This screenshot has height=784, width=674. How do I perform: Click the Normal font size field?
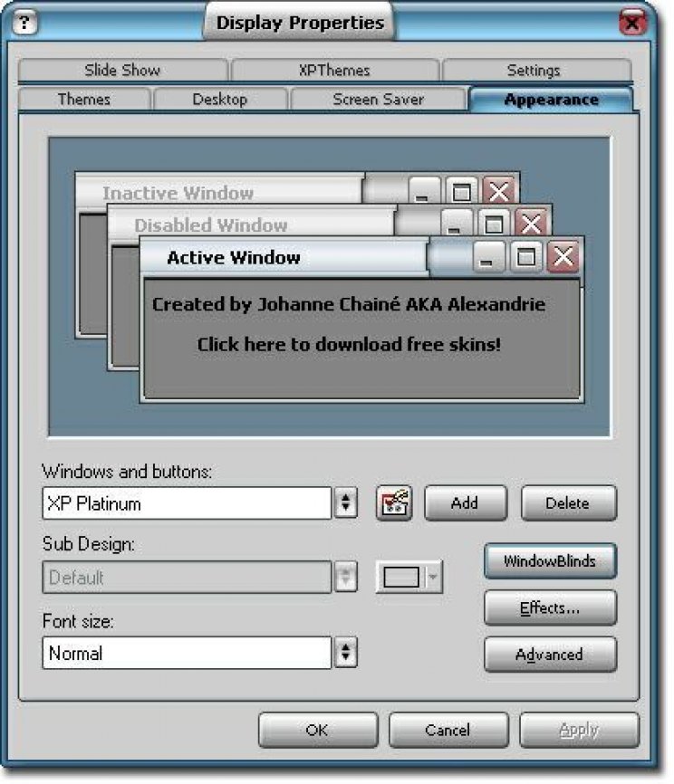click(188, 653)
